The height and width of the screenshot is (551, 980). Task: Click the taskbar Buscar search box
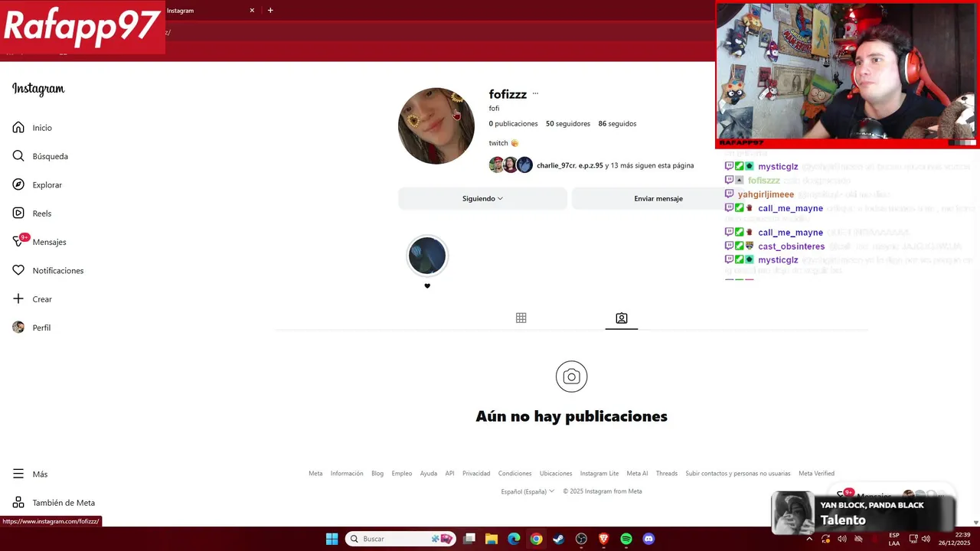pyautogui.click(x=401, y=539)
